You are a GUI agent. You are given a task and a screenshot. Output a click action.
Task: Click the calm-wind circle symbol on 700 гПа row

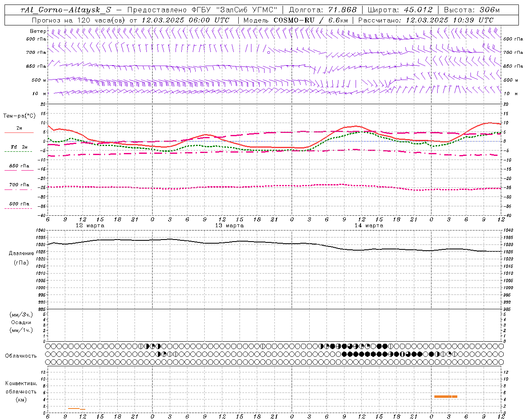(269, 52)
